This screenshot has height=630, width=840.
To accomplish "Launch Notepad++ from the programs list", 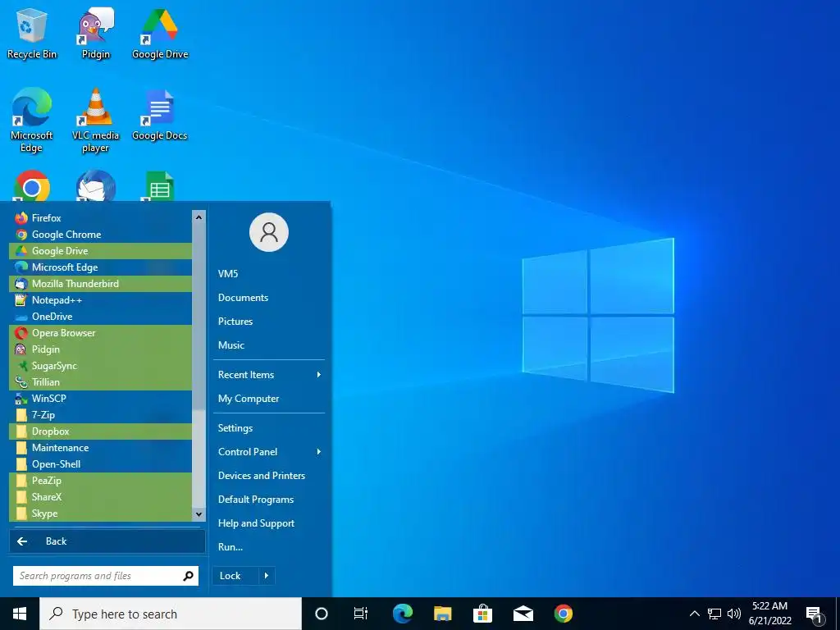I will click(100, 300).
